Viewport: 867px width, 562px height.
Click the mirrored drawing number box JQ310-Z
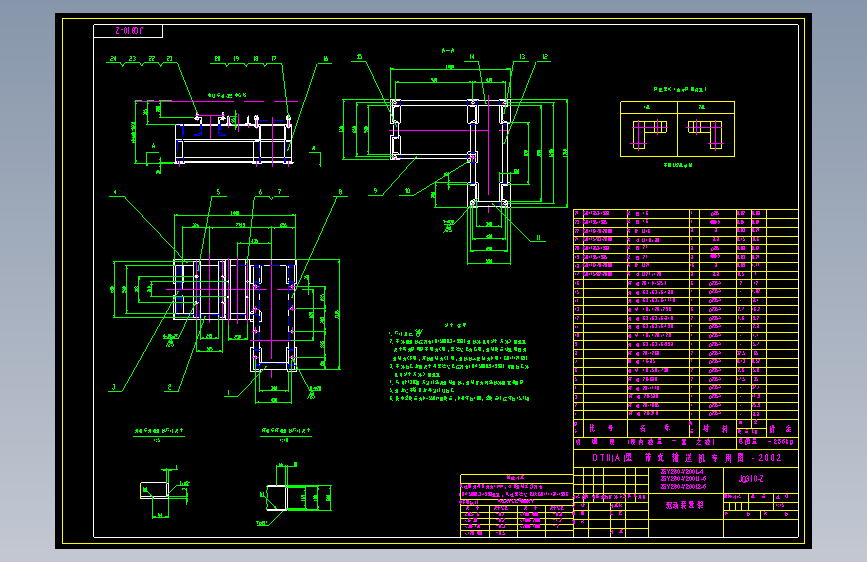click(128, 31)
